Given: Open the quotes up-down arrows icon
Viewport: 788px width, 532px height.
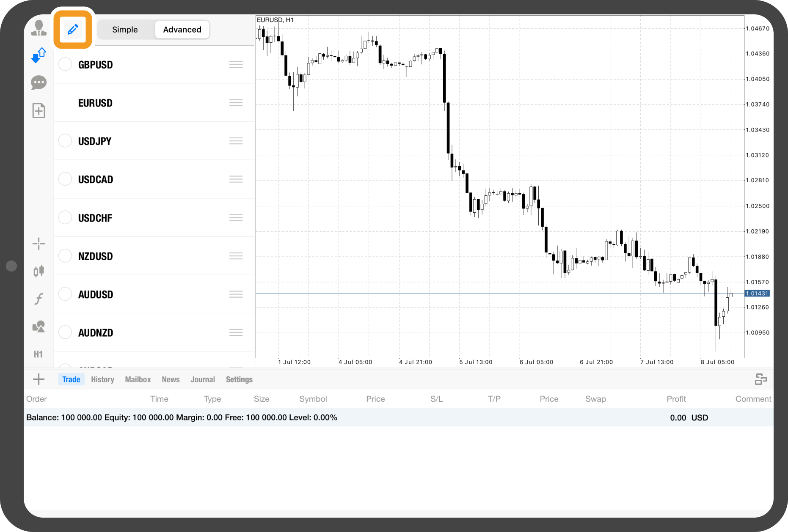Looking at the screenshot, I should pos(39,55).
